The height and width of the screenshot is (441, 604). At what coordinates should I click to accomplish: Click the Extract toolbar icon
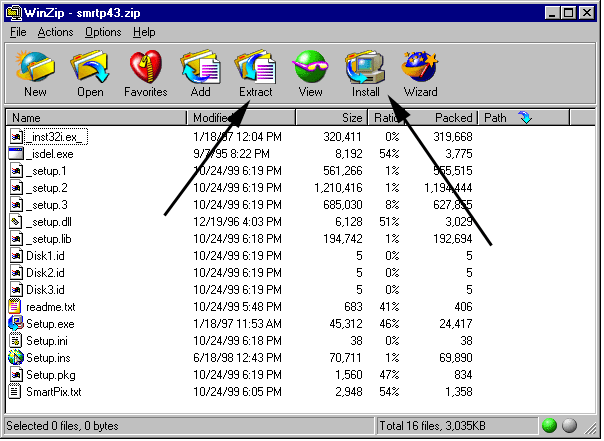(255, 67)
